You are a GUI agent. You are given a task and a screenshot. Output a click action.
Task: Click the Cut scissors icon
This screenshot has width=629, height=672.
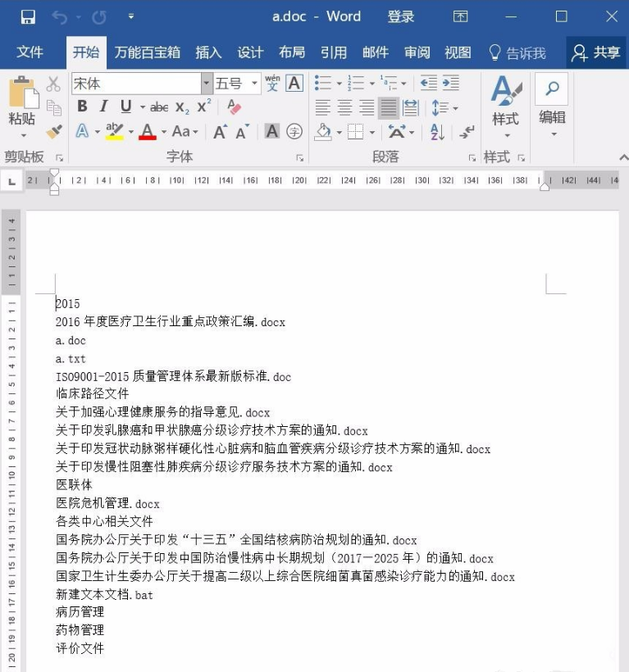(x=53, y=84)
